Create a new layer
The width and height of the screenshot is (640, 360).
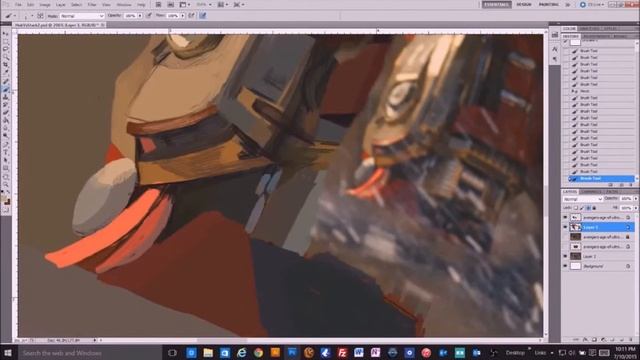point(621,340)
